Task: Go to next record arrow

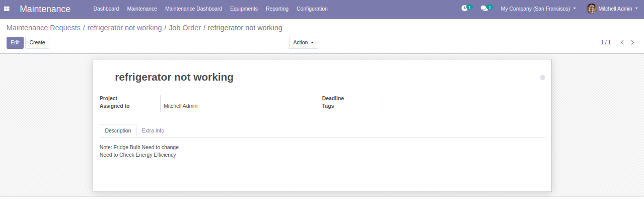Action: click(633, 43)
